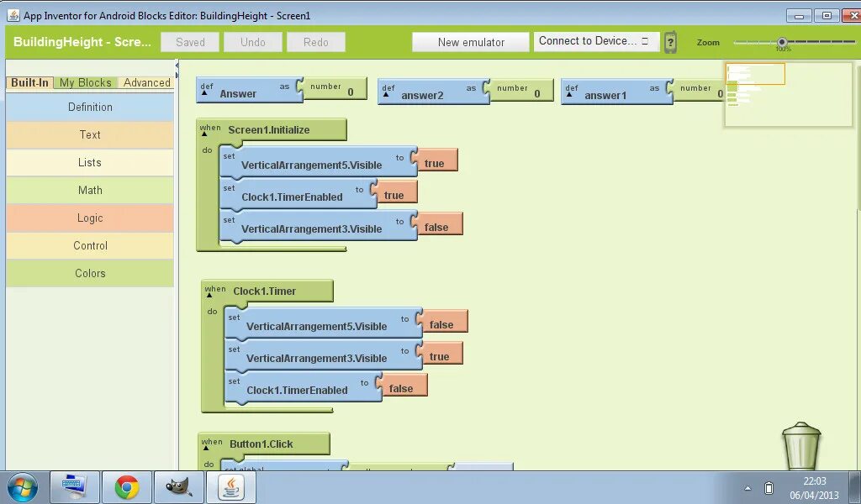Viewport: 861px width, 504px height.
Task: Select true on VerticalArrangement3.Visible in Clock1.Timer
Action: click(442, 354)
